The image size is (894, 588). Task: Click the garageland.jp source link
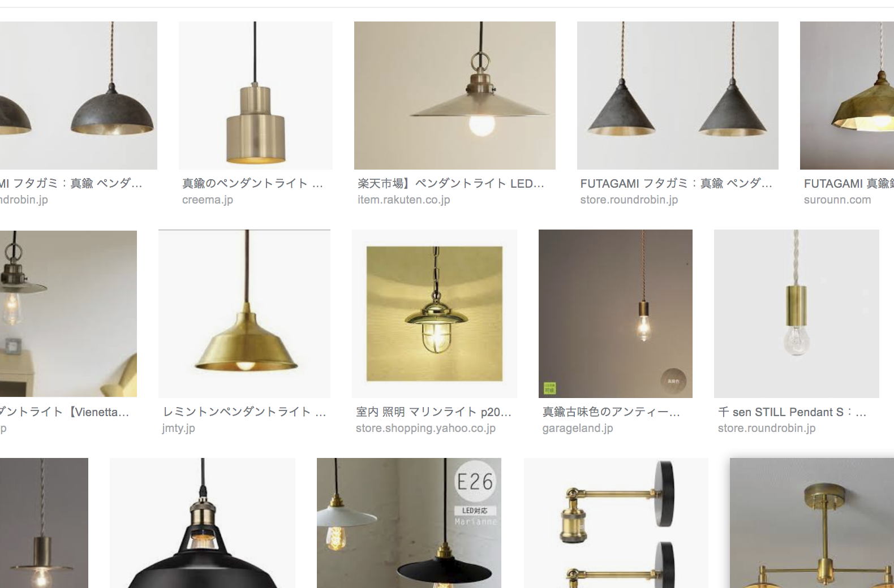pos(577,428)
